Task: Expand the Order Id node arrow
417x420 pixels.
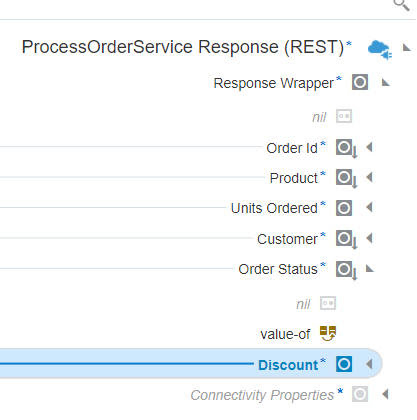Action: point(369,147)
